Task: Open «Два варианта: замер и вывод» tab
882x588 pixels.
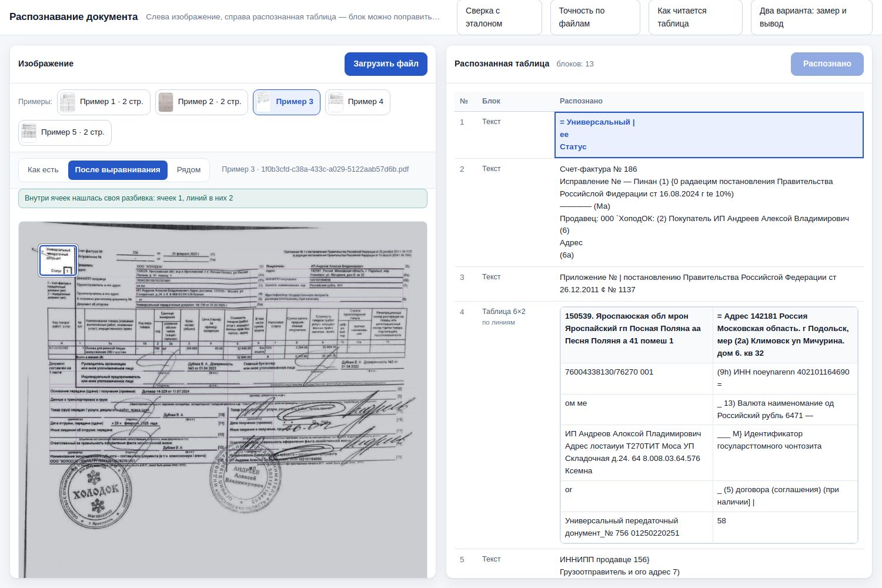Action: pyautogui.click(x=811, y=17)
